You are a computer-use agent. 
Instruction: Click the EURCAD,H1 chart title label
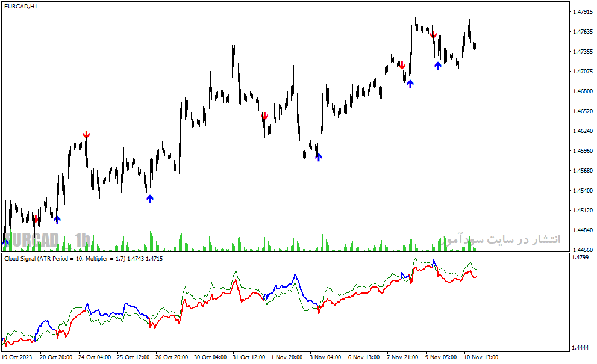click(x=21, y=7)
